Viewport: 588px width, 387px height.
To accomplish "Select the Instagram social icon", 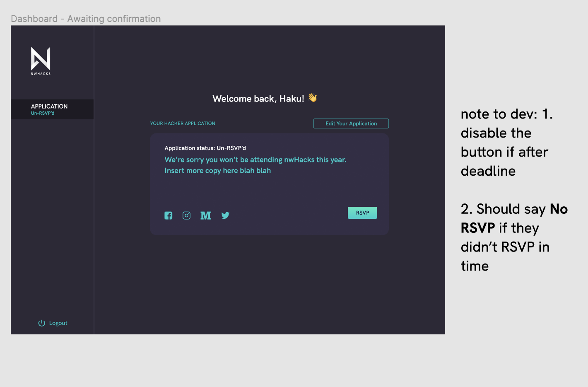I will [186, 215].
